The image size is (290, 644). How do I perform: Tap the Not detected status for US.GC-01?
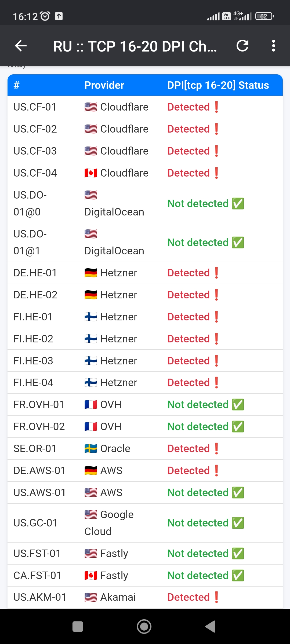tap(198, 523)
